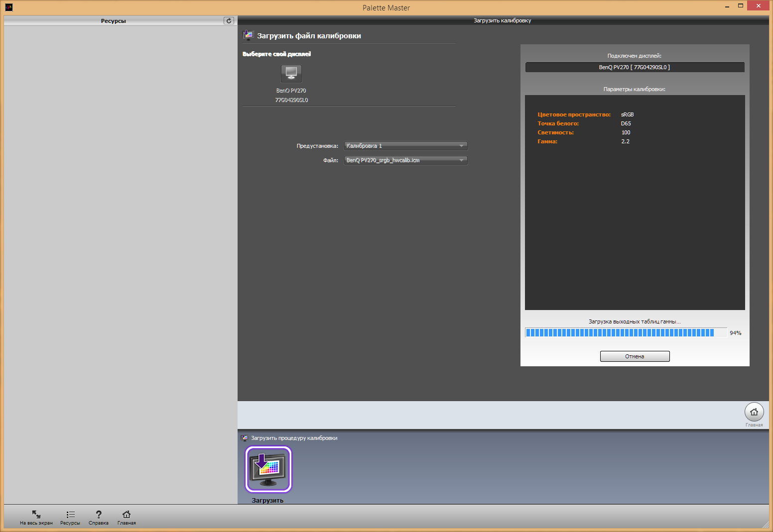This screenshot has width=773, height=532.
Task: Click the Точка белого label
Action: [558, 123]
